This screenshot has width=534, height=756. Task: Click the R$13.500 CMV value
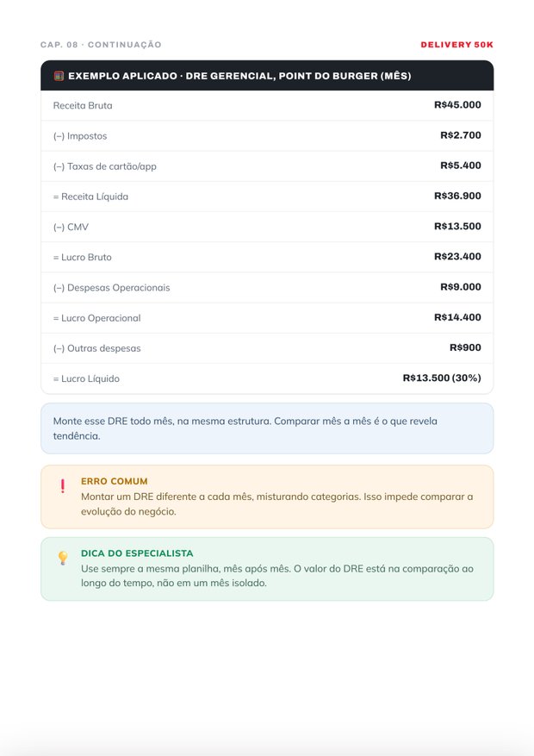[x=457, y=226]
